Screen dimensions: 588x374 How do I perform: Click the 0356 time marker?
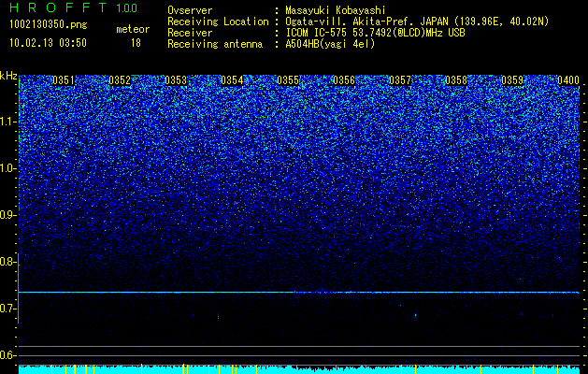click(x=344, y=80)
